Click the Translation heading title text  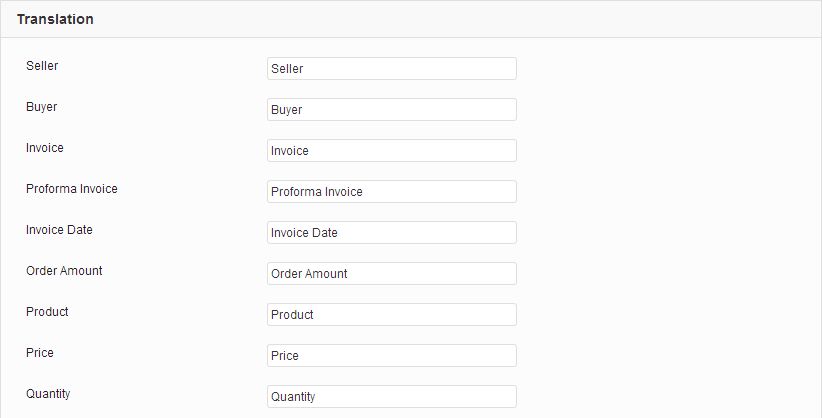tap(55, 19)
